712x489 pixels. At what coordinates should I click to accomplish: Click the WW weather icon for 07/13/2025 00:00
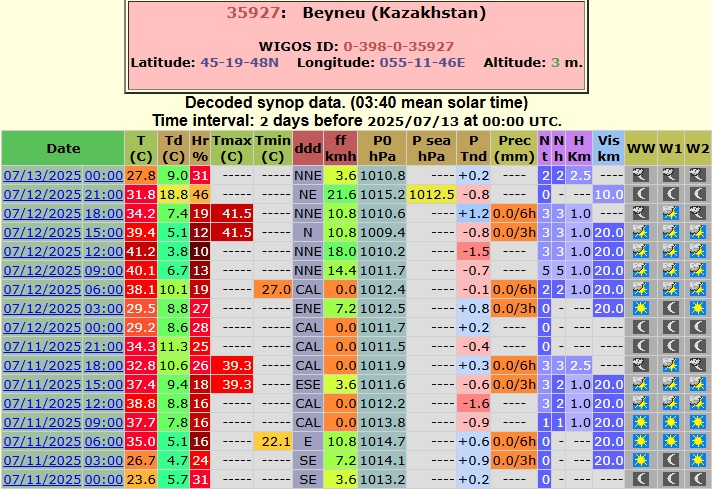(x=640, y=175)
